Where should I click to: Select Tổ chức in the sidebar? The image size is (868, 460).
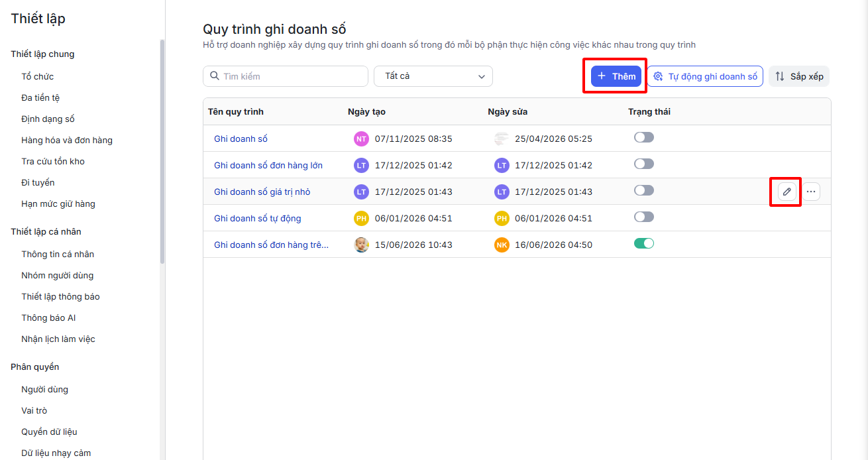38,76
